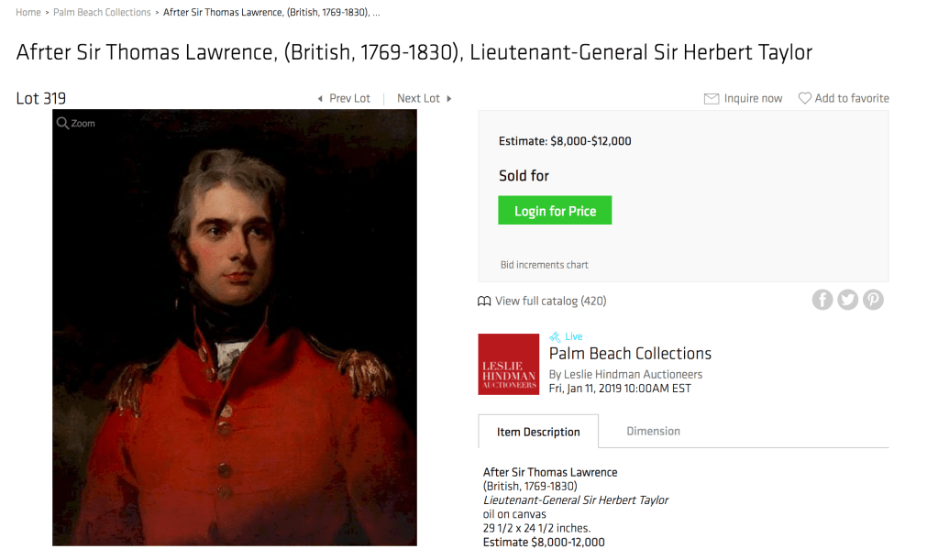The image size is (938, 560).
Task: Click the Login for Price button
Action: pyautogui.click(x=555, y=211)
